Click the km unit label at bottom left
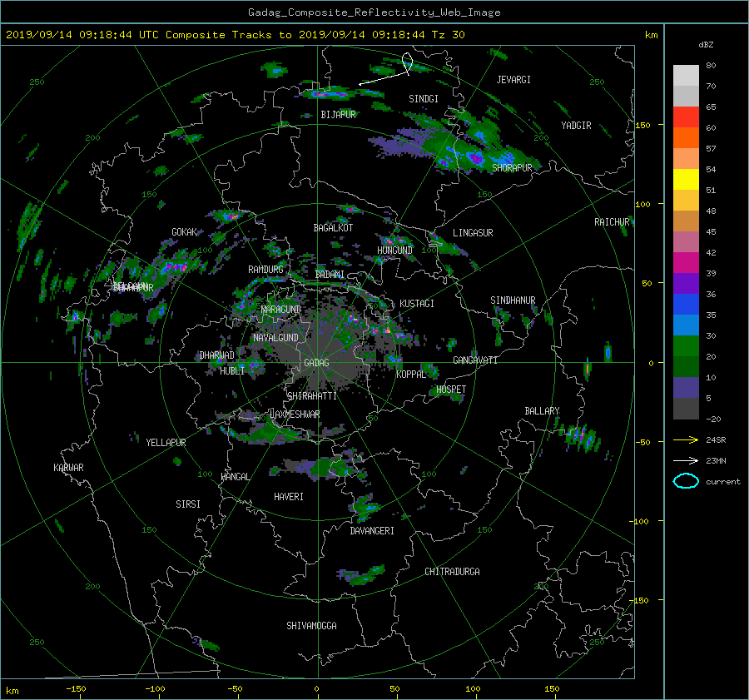This screenshot has width=749, height=700. click(x=12, y=691)
